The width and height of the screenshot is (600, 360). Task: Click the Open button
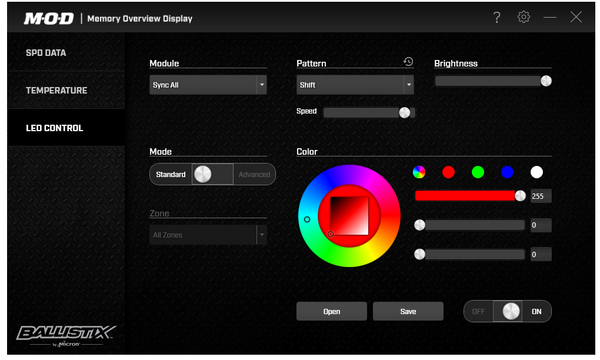(331, 311)
